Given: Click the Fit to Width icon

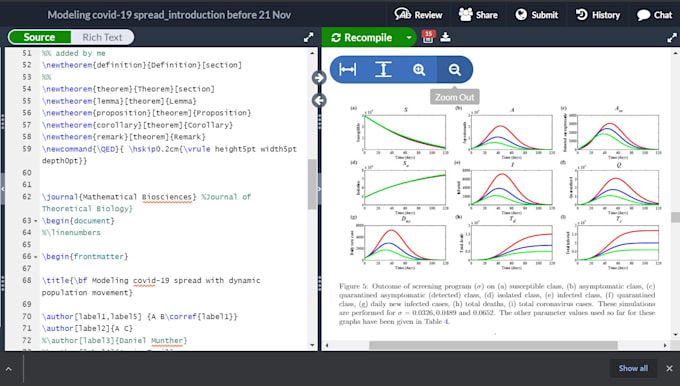Looking at the screenshot, I should tap(348, 69).
